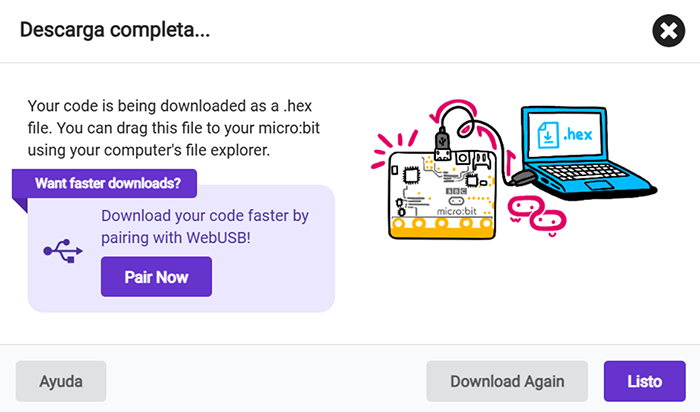Click the USB cable end at the laptop
700x412 pixels.
[x=523, y=180]
